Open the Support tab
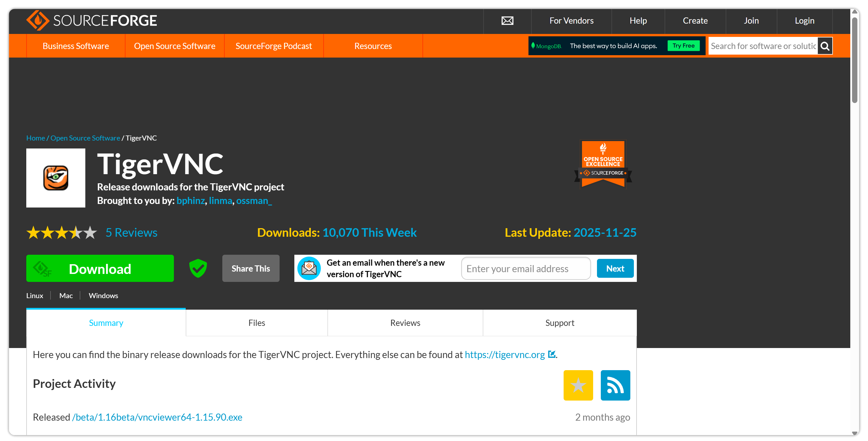The width and height of the screenshot is (868, 441). click(559, 323)
